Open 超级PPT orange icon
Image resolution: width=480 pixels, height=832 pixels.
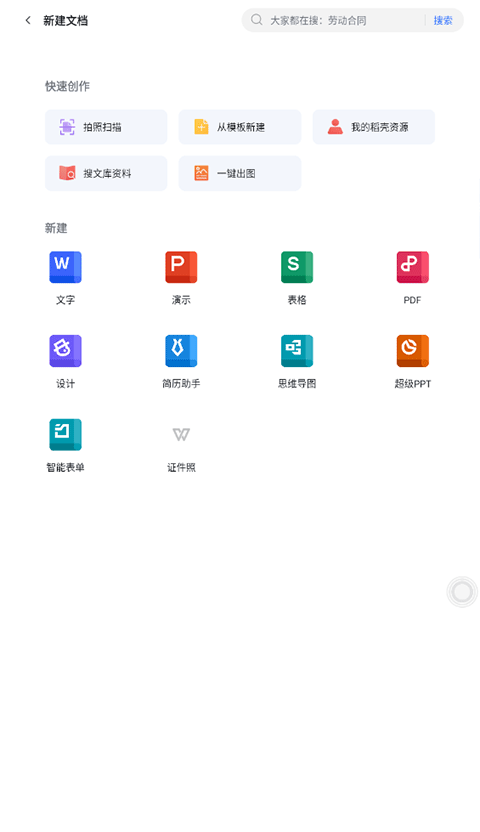412,361
